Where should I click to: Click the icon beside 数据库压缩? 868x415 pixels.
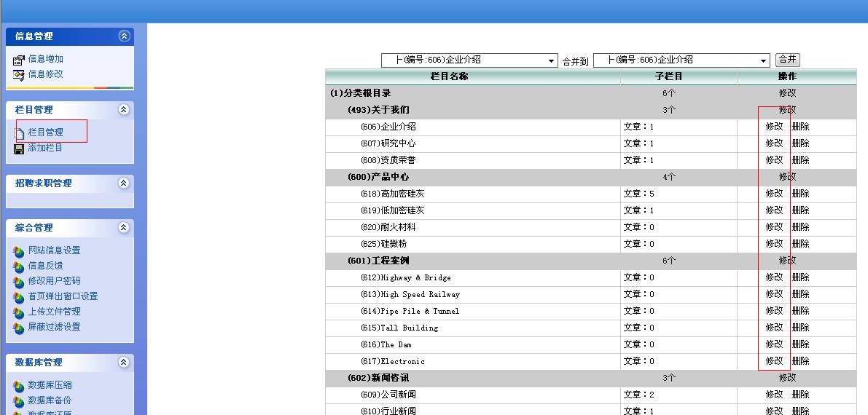tap(19, 386)
